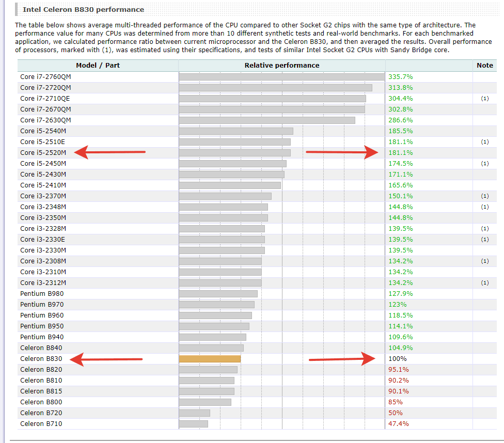The width and height of the screenshot is (504, 443).
Task: Click the Core i7-2760QM model name
Action: pos(45,77)
